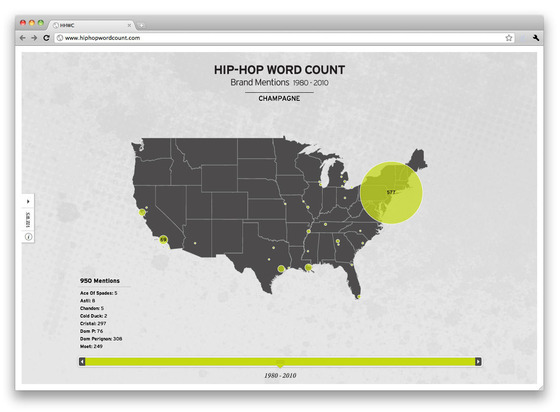The width and height of the screenshot is (560, 412).
Task: Select the large 577 bubble over the Northeast
Action: coord(391,192)
